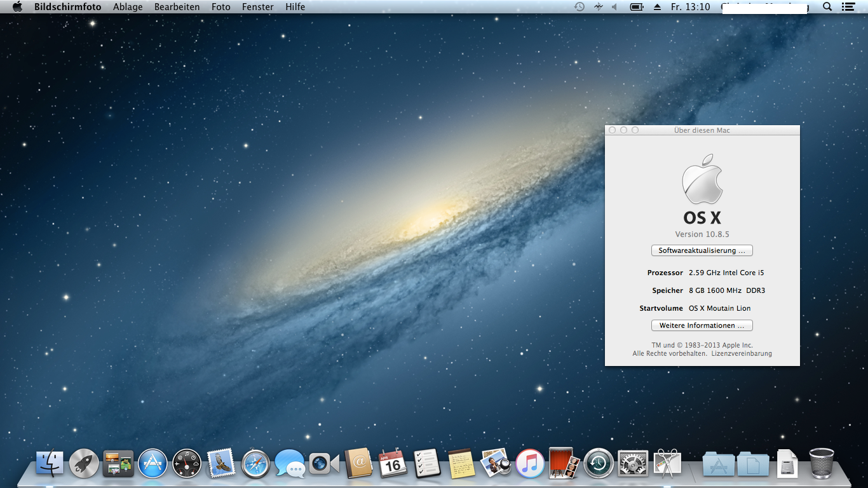Open the Lizenzvereinbarung link

tap(741, 353)
